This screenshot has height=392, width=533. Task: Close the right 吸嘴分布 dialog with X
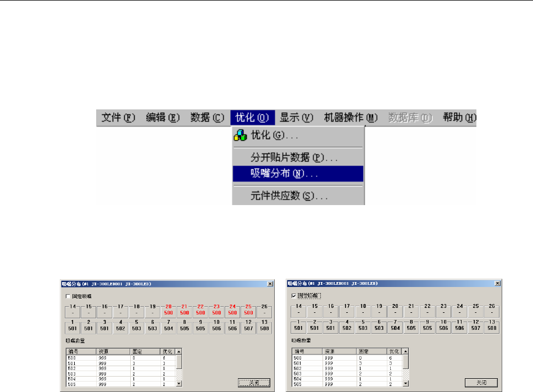pos(497,284)
